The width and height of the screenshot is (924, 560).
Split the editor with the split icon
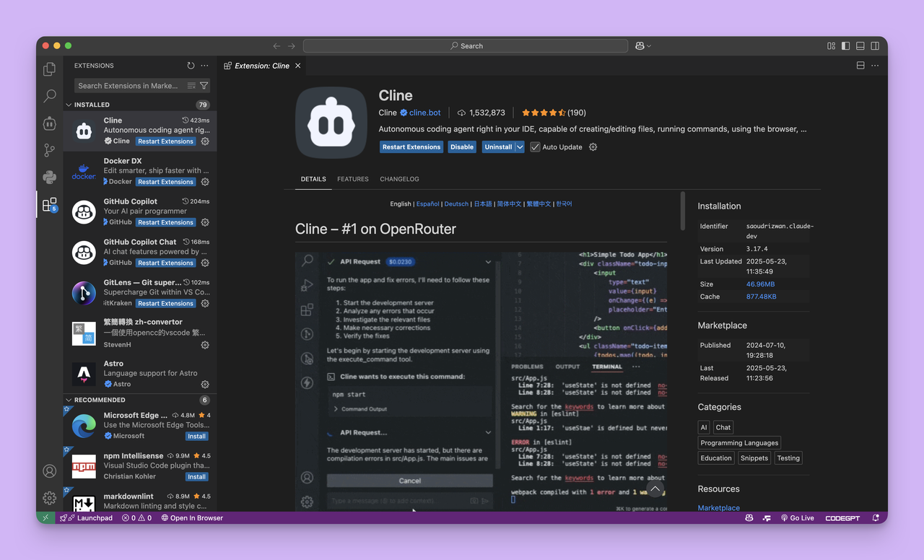pyautogui.click(x=860, y=66)
